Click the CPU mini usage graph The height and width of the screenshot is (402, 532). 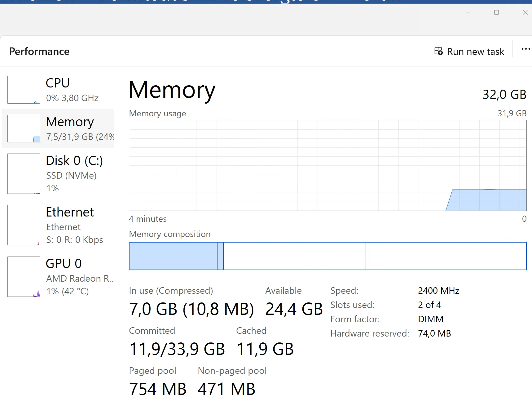24,90
